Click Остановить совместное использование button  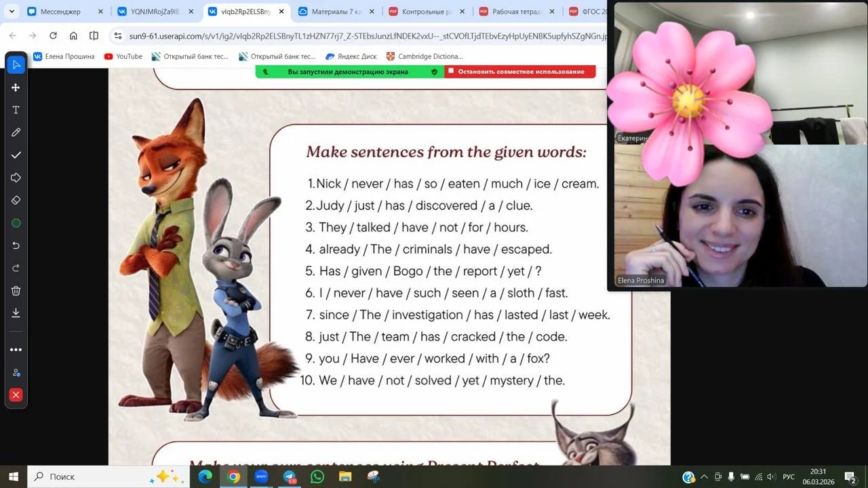(x=520, y=71)
